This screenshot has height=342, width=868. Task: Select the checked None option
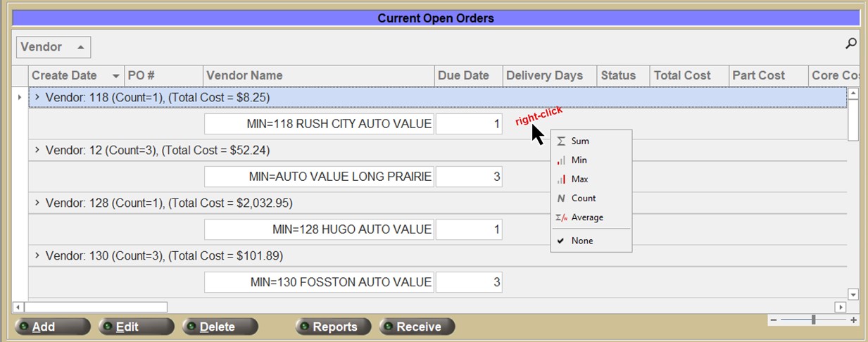(x=581, y=241)
